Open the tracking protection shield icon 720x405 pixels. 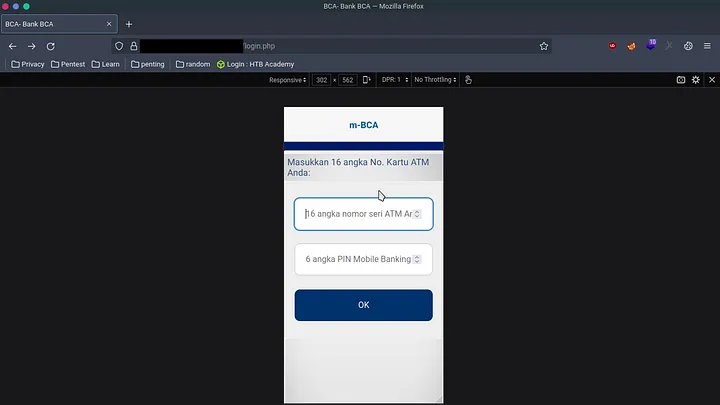click(119, 46)
